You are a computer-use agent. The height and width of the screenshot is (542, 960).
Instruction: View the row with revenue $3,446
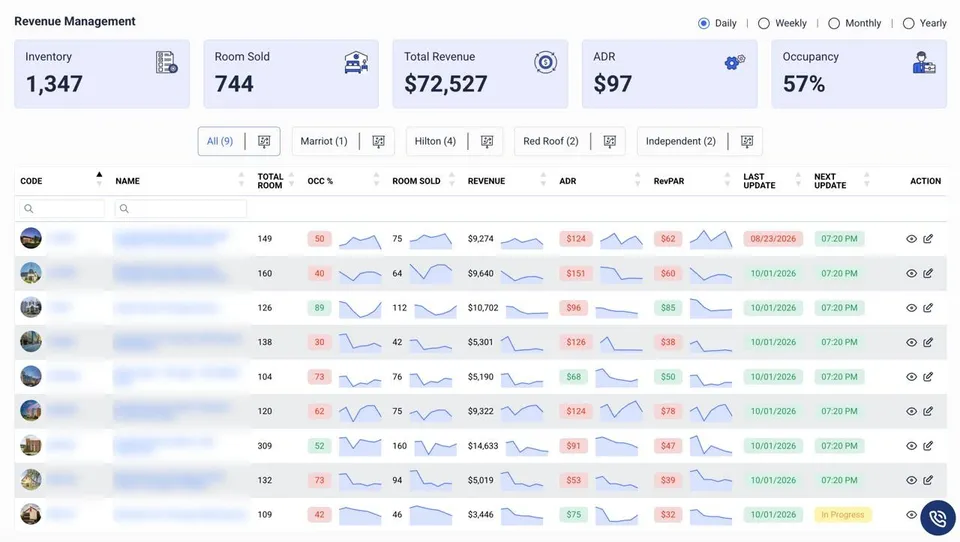point(911,515)
